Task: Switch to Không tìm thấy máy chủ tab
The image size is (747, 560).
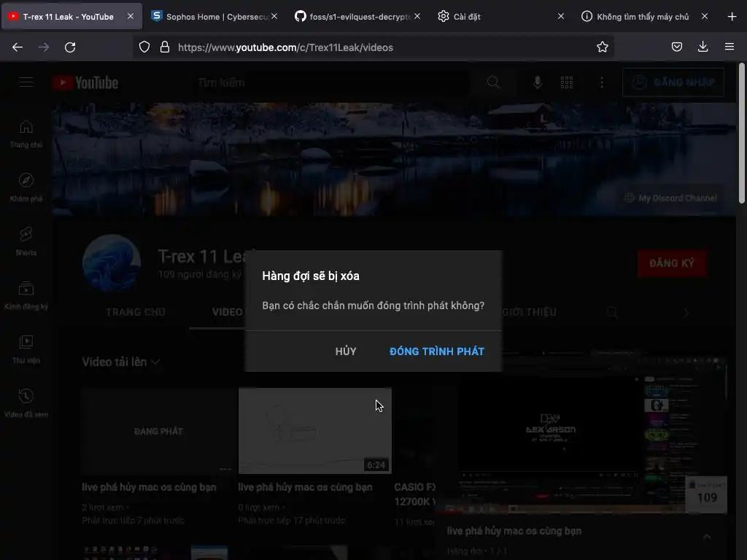Action: [643, 17]
